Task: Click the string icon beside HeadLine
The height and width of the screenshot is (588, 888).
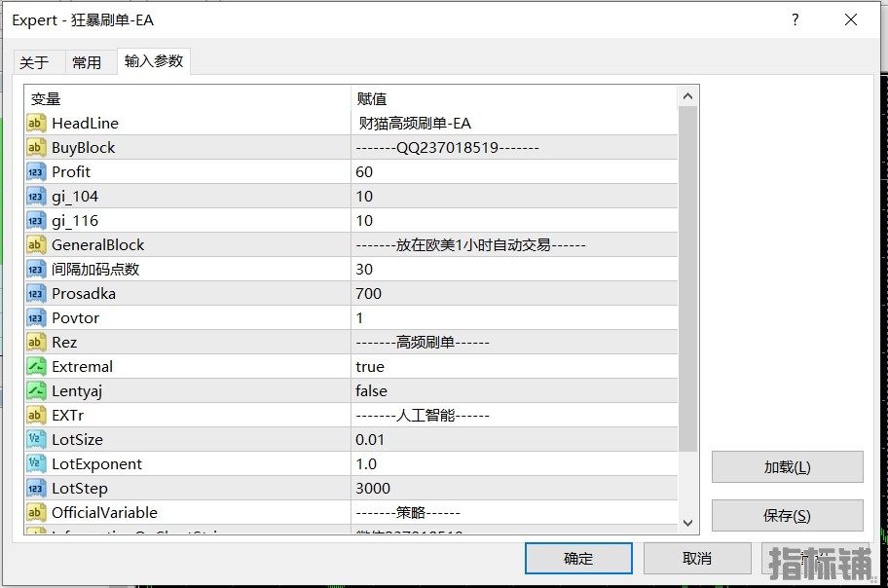Action: pyautogui.click(x=36, y=123)
